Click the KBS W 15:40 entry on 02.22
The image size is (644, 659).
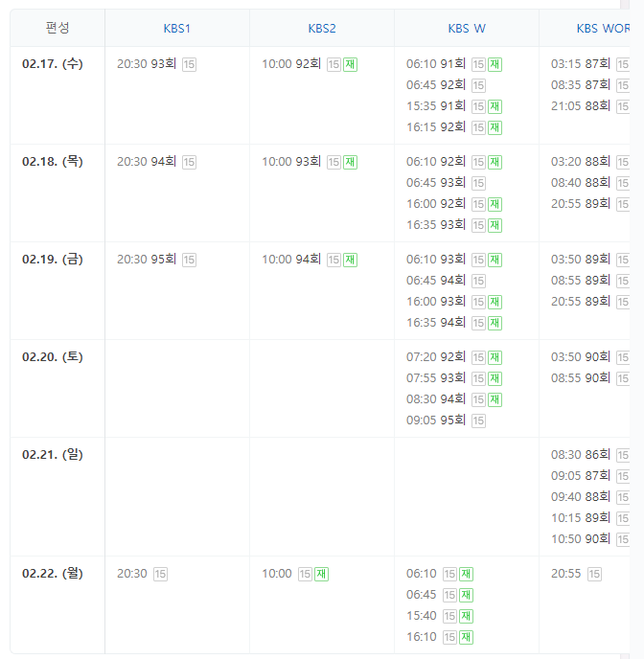pos(422,616)
